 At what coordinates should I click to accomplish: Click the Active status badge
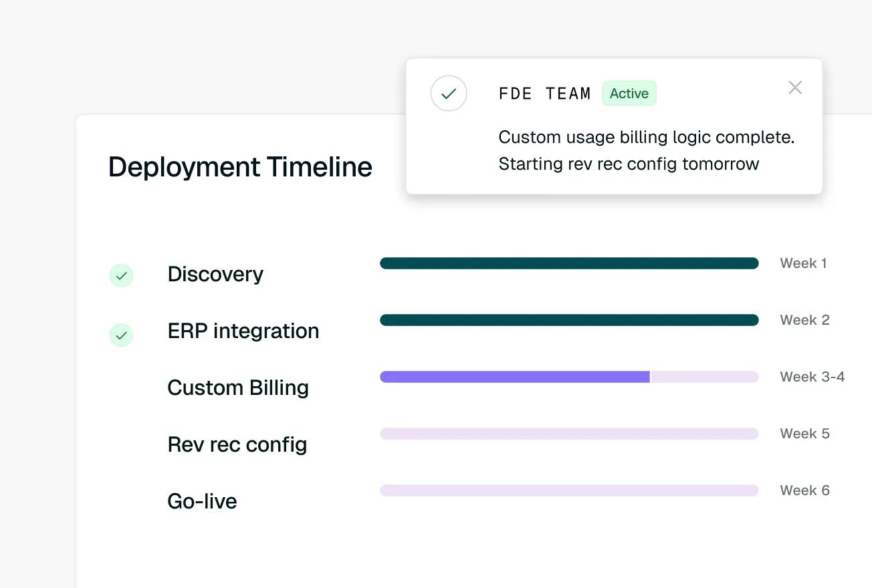[x=629, y=94]
